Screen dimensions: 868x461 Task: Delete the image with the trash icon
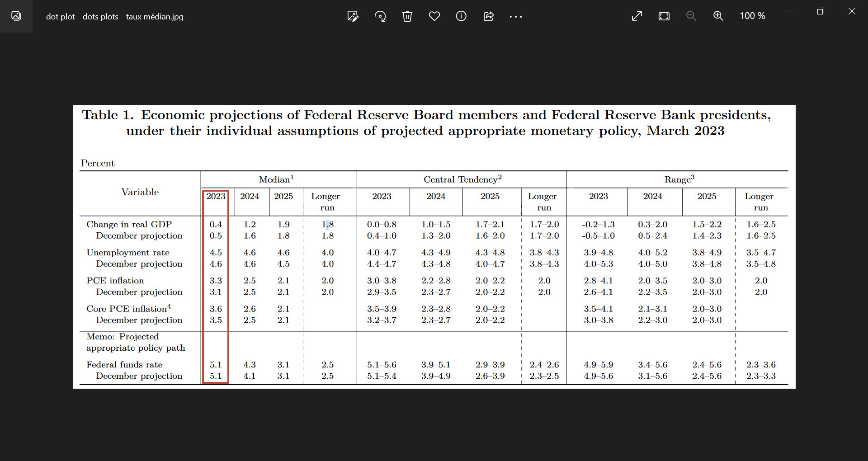coord(407,16)
